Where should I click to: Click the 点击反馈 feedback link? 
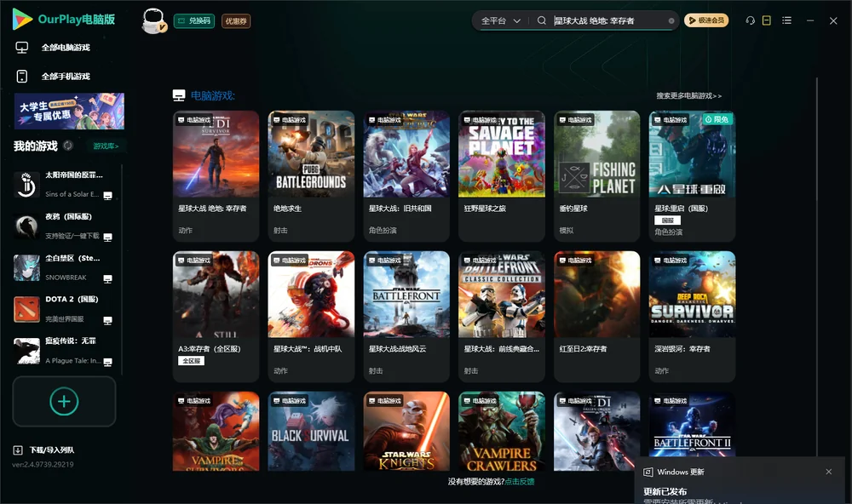[x=520, y=481]
